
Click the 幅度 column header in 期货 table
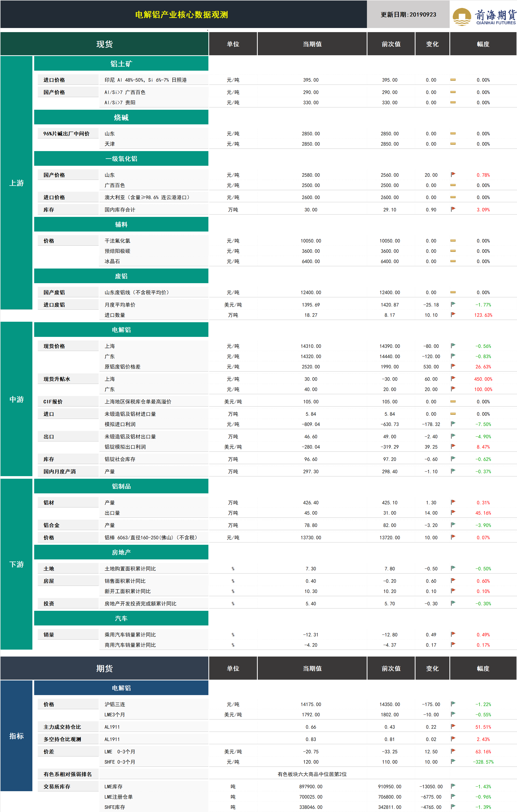483,668
